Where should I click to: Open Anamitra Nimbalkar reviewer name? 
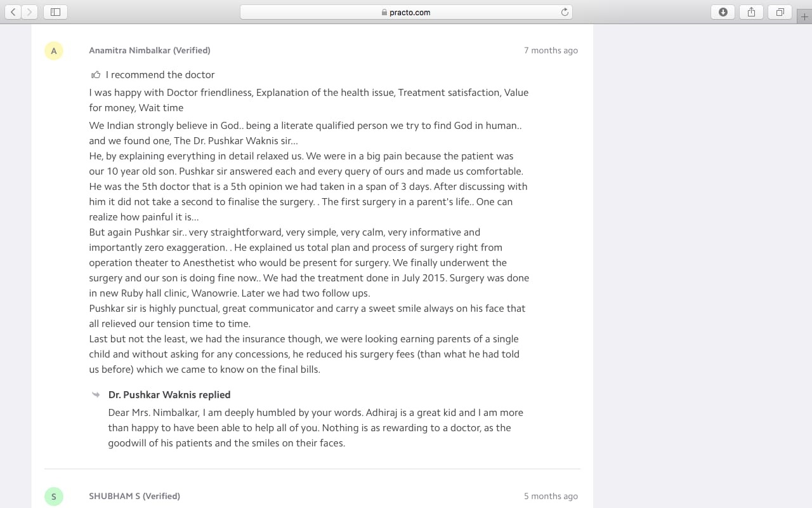[150, 50]
